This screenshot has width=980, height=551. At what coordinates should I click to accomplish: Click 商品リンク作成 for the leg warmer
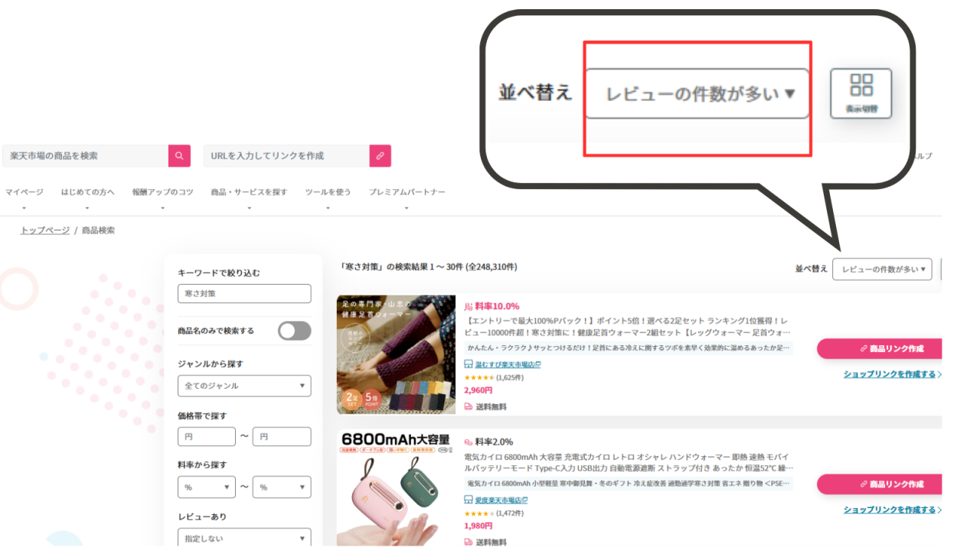[x=879, y=348]
